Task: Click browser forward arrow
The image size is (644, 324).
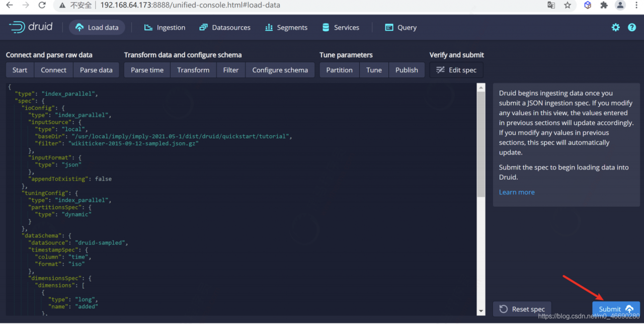Action: [x=26, y=5]
